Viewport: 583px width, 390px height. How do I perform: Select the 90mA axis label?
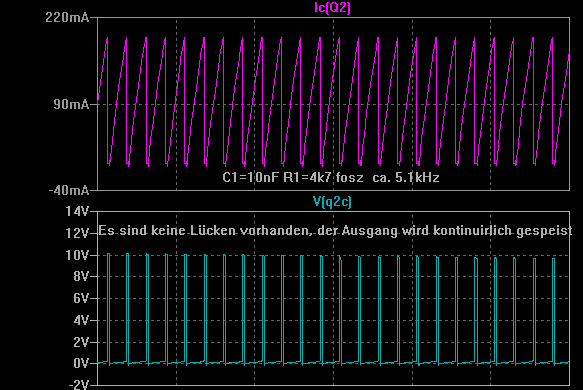click(x=71, y=104)
